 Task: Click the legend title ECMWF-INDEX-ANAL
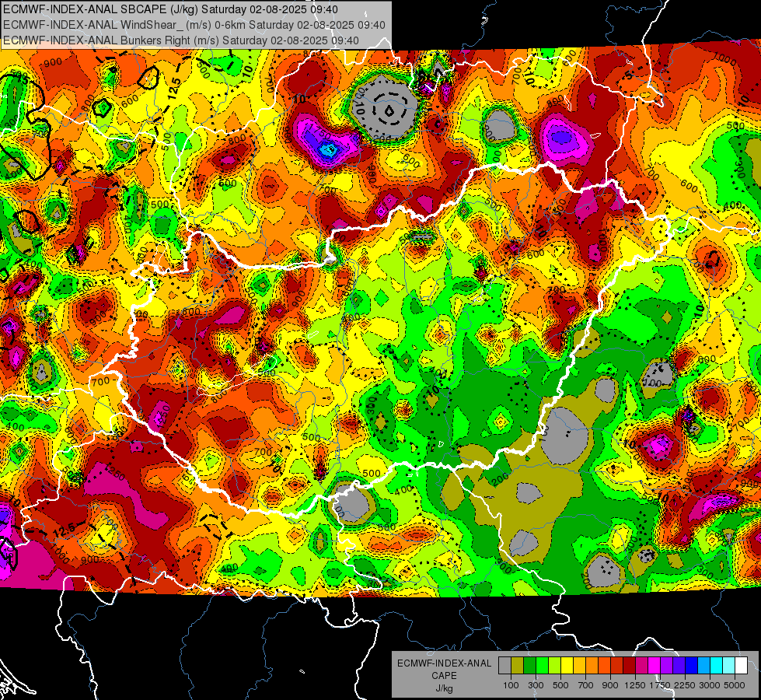click(x=444, y=663)
